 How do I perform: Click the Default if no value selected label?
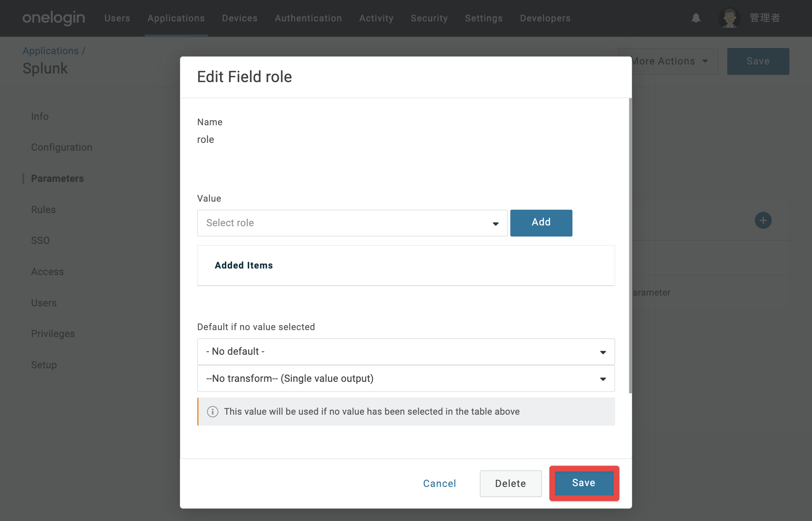pos(256,327)
